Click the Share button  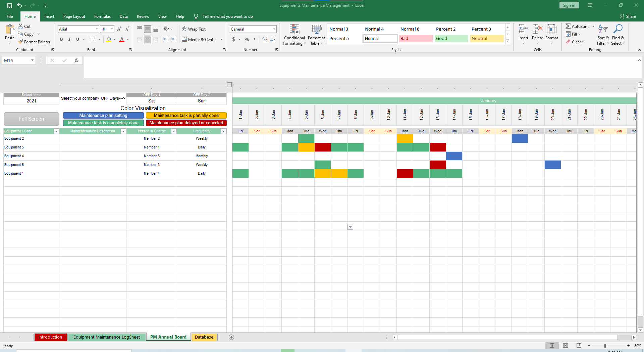click(x=628, y=16)
